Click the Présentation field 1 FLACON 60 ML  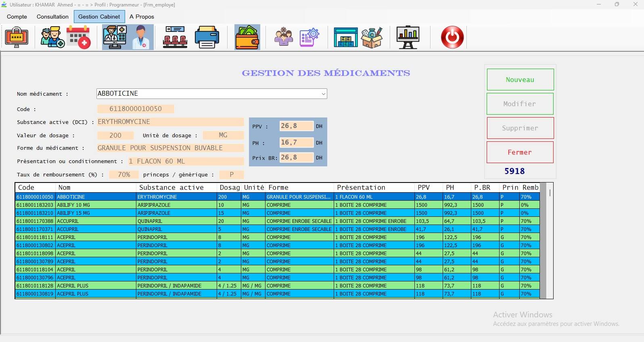186,161
